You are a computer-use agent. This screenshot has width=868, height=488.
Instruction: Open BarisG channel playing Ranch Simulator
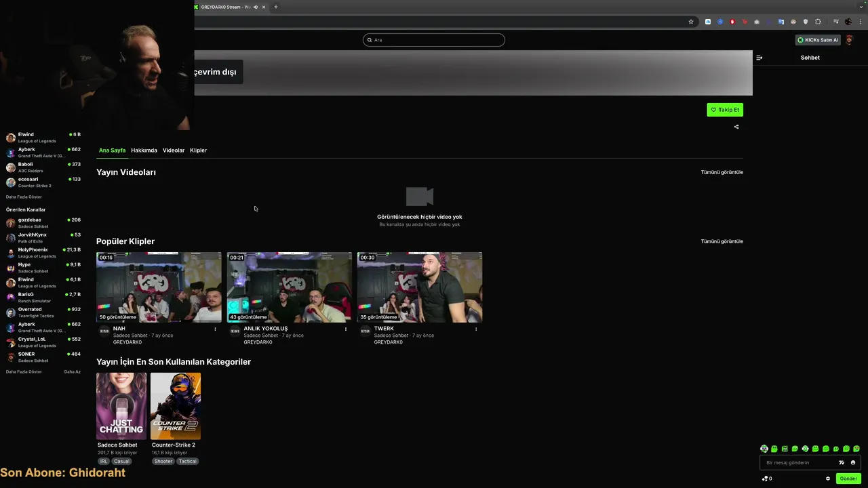(x=43, y=298)
